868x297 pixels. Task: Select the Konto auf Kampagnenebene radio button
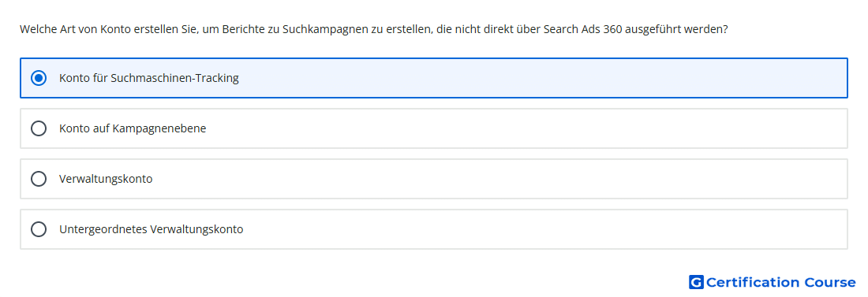pos(39,128)
